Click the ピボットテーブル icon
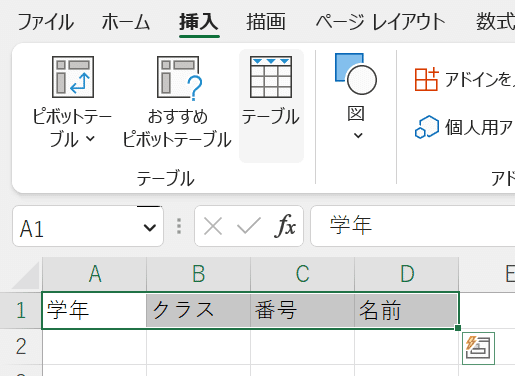The width and height of the screenshot is (515, 376). click(x=73, y=77)
